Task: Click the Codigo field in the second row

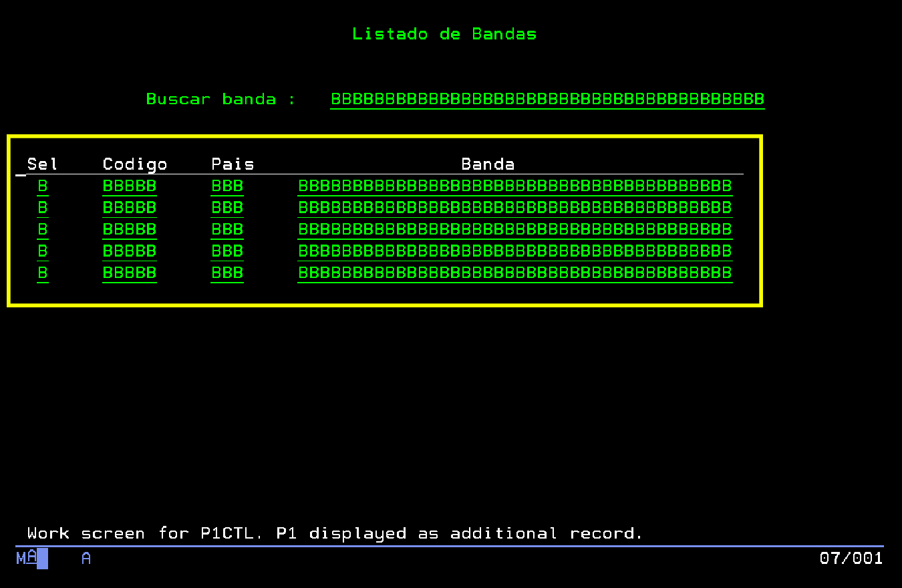Action: (129, 208)
